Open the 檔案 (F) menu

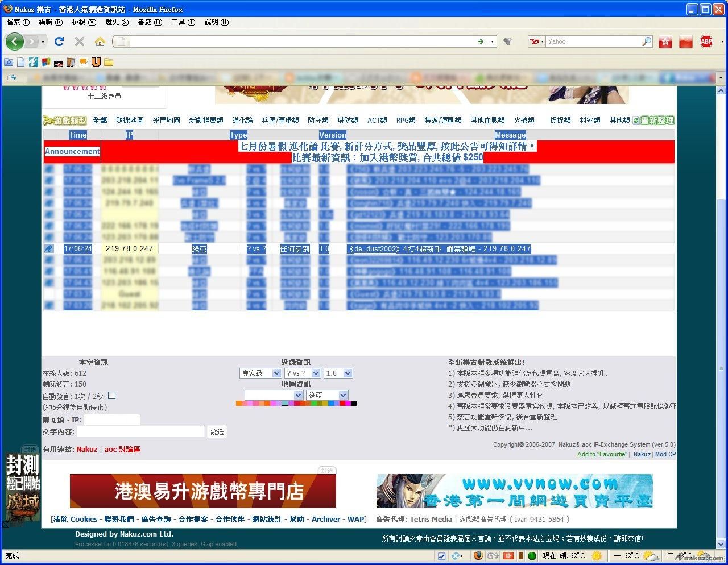(x=18, y=22)
